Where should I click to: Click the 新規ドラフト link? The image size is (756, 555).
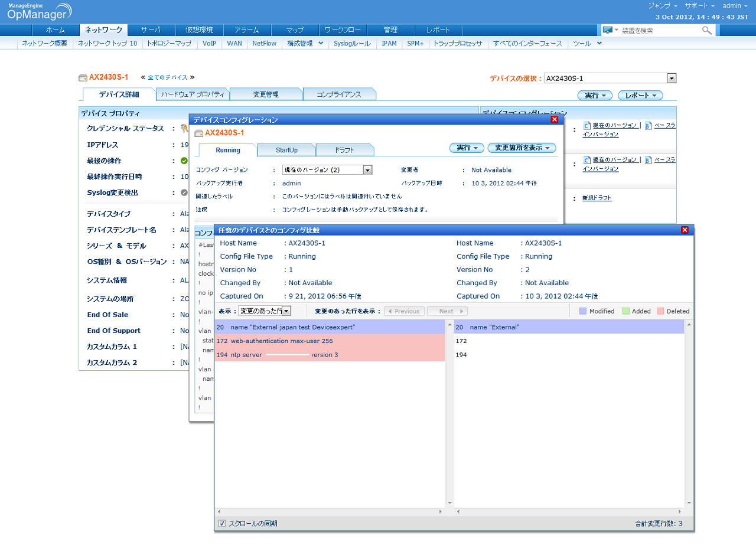click(597, 198)
